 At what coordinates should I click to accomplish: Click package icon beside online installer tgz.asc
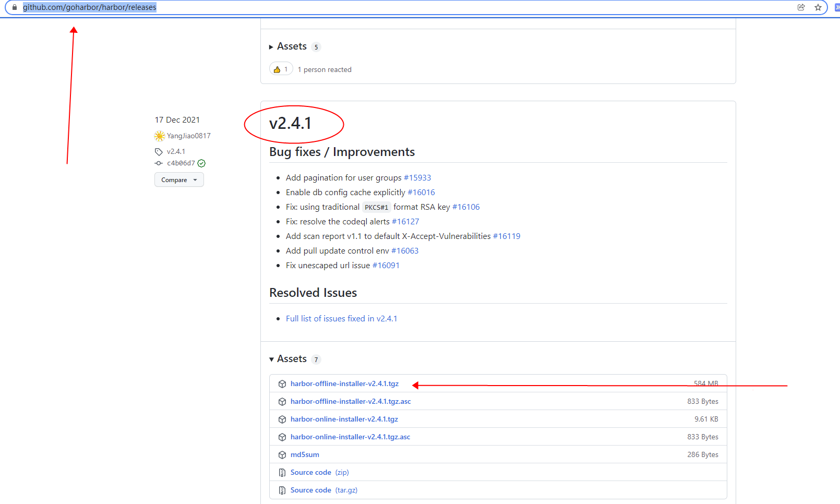[x=282, y=437]
